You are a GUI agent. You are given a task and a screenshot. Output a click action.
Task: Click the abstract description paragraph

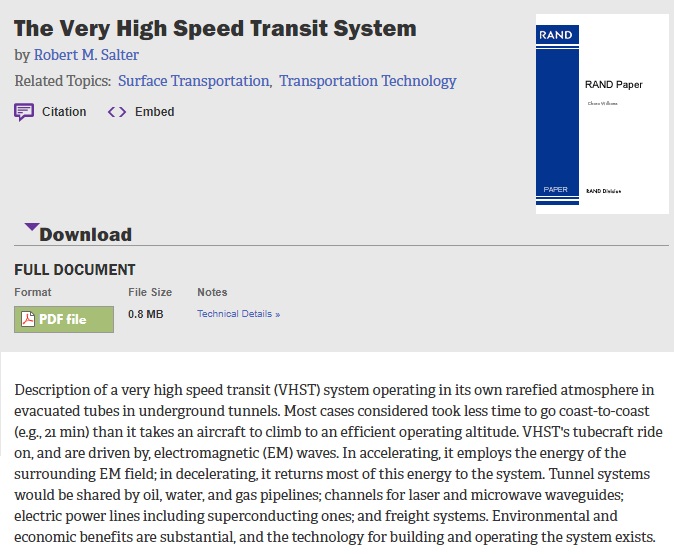[338, 463]
